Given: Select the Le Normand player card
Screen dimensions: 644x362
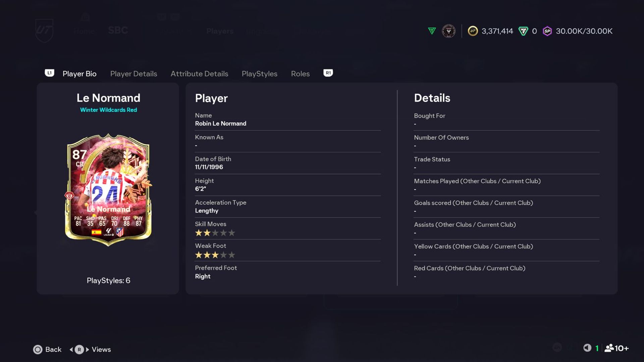Looking at the screenshot, I should point(108,190).
